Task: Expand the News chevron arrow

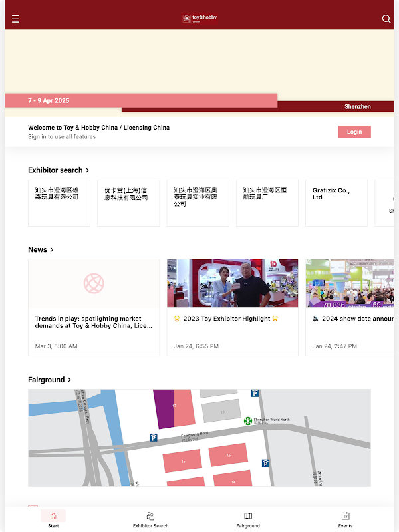Action: 52,250
